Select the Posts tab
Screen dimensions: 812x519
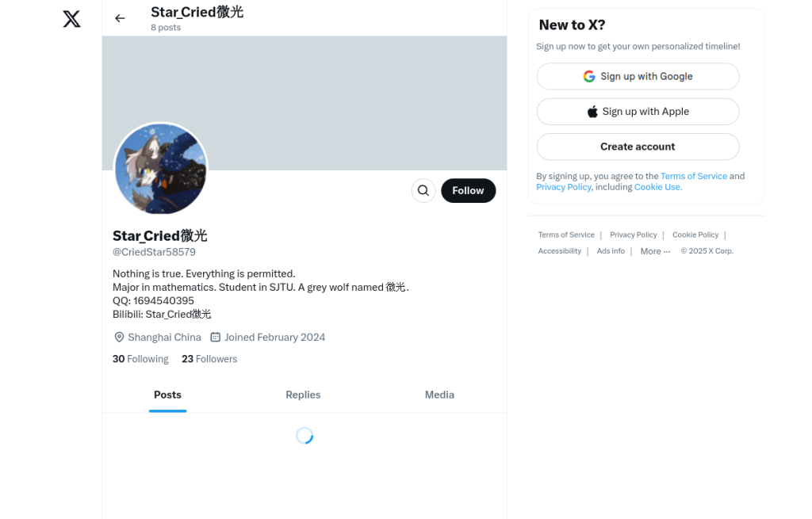click(x=167, y=395)
